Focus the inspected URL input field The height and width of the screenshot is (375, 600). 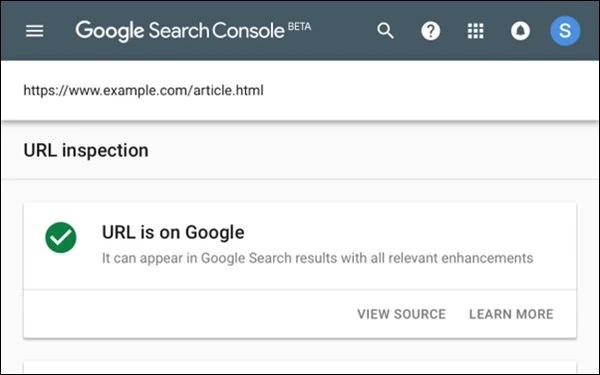click(300, 90)
